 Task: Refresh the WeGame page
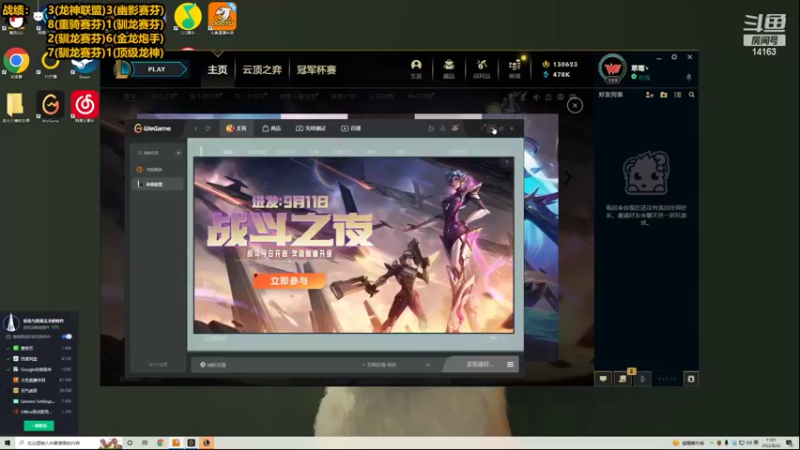pos(208,129)
